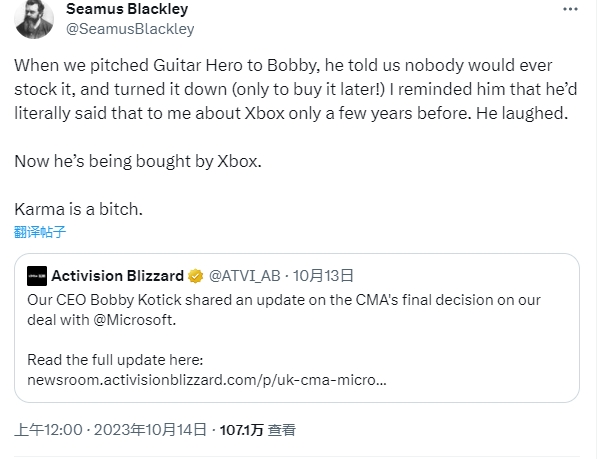
Task: Open the Seamus Blackley display name
Action: point(126,9)
